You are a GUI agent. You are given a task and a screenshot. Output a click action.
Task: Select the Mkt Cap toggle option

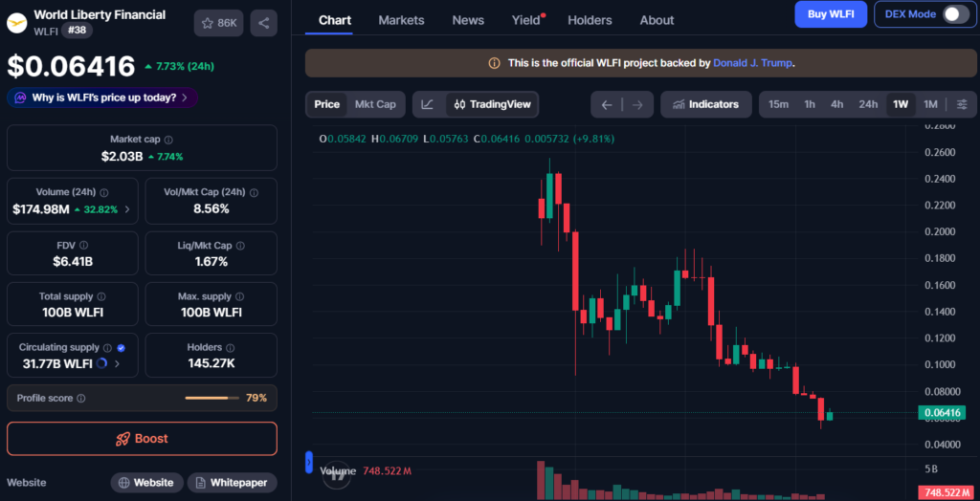pos(375,104)
